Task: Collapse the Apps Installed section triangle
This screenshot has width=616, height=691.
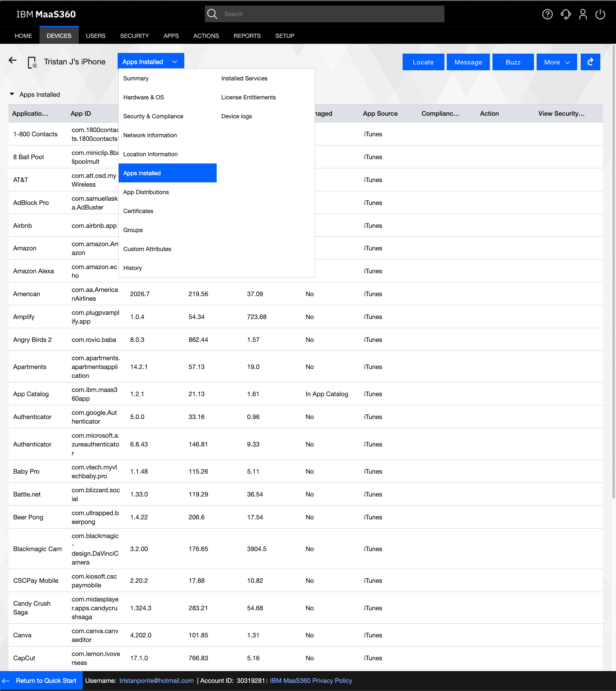Action: click(12, 94)
